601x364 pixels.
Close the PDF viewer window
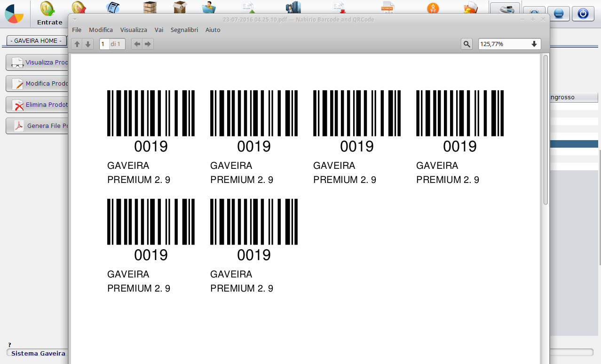tap(543, 19)
